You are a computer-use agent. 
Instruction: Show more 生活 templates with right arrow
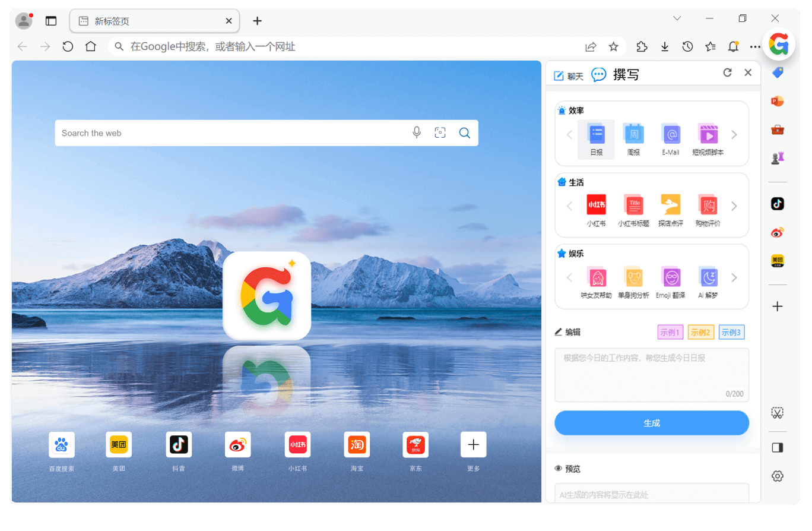(734, 206)
